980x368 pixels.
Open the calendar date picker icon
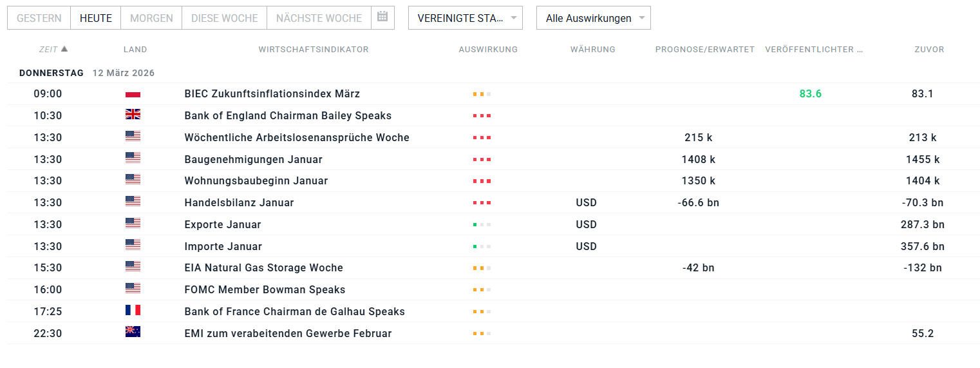[x=382, y=17]
